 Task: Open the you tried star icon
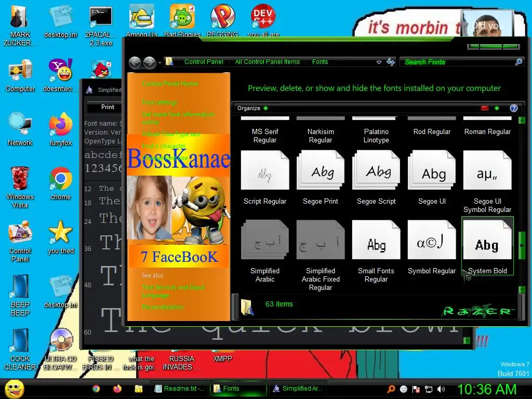click(x=61, y=237)
